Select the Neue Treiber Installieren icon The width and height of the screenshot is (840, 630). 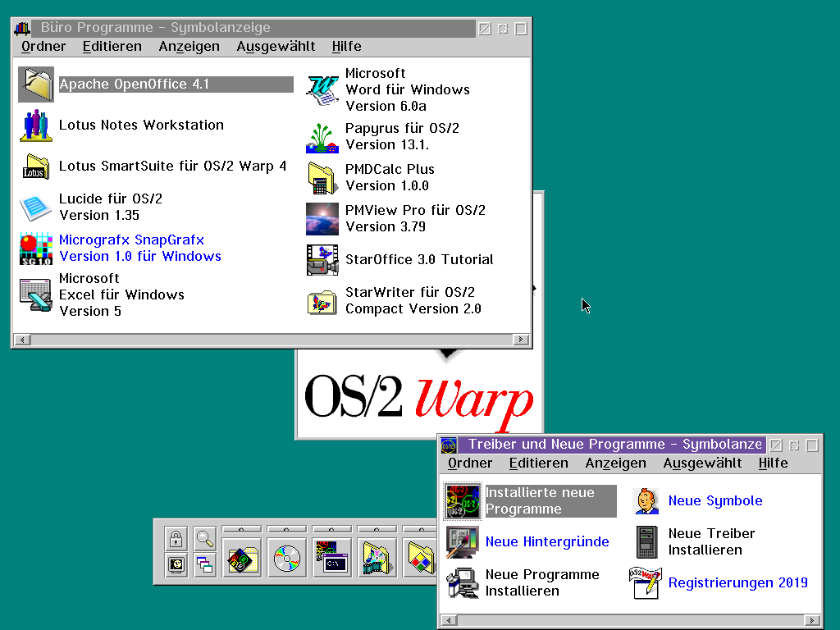pos(646,542)
